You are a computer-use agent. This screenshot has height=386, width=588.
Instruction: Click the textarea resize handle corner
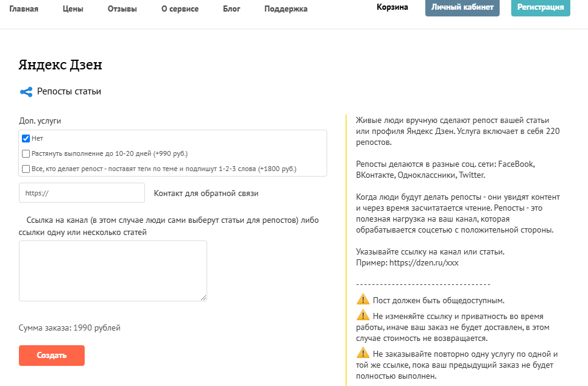[x=204, y=298]
